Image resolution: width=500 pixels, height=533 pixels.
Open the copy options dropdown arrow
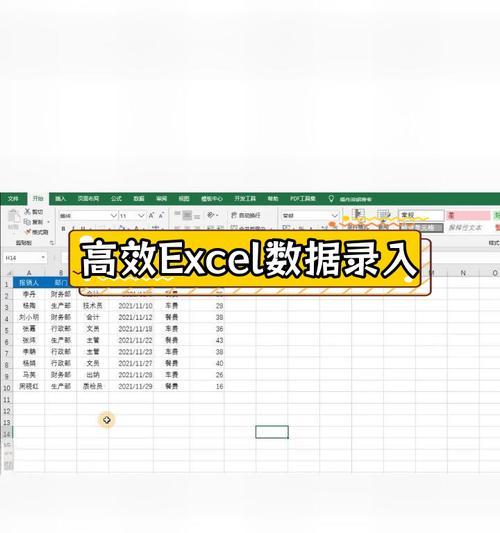click(48, 222)
